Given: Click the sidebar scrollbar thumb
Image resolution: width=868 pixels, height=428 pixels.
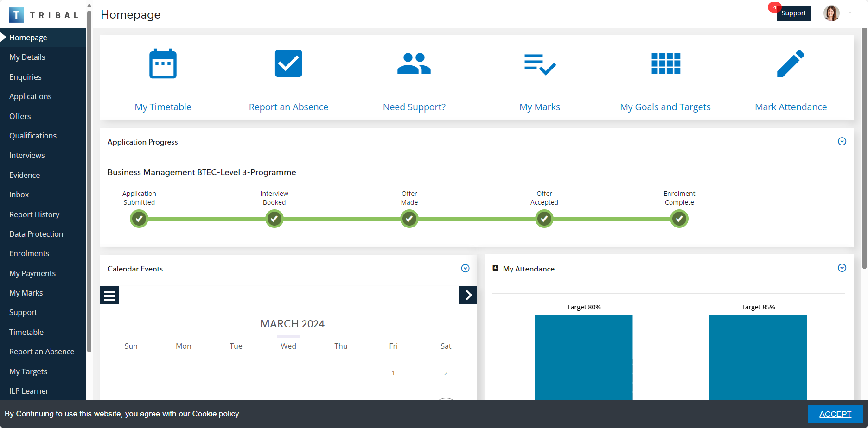Looking at the screenshot, I should point(89,181).
